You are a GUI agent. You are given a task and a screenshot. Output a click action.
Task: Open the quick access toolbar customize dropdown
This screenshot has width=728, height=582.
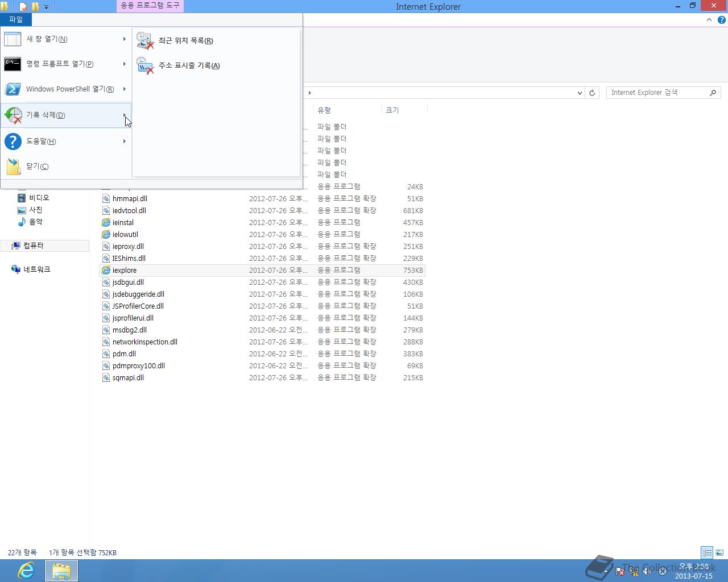tap(47, 7)
